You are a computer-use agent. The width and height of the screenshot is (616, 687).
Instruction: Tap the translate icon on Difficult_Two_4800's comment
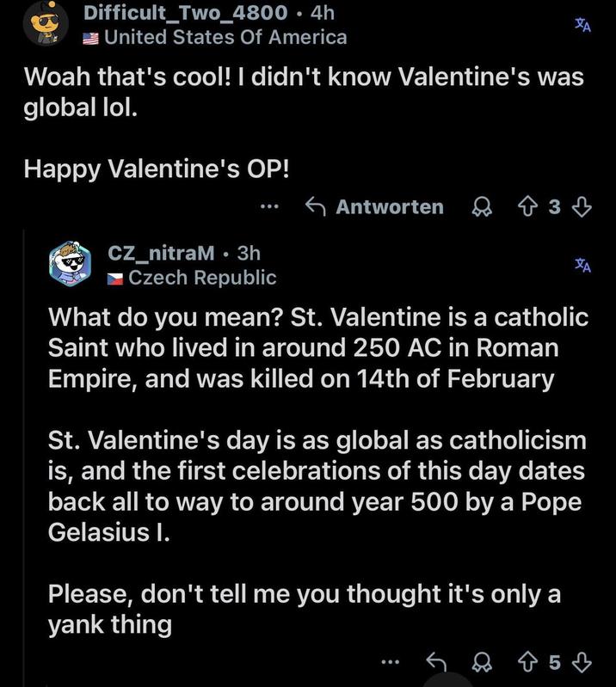(583, 25)
